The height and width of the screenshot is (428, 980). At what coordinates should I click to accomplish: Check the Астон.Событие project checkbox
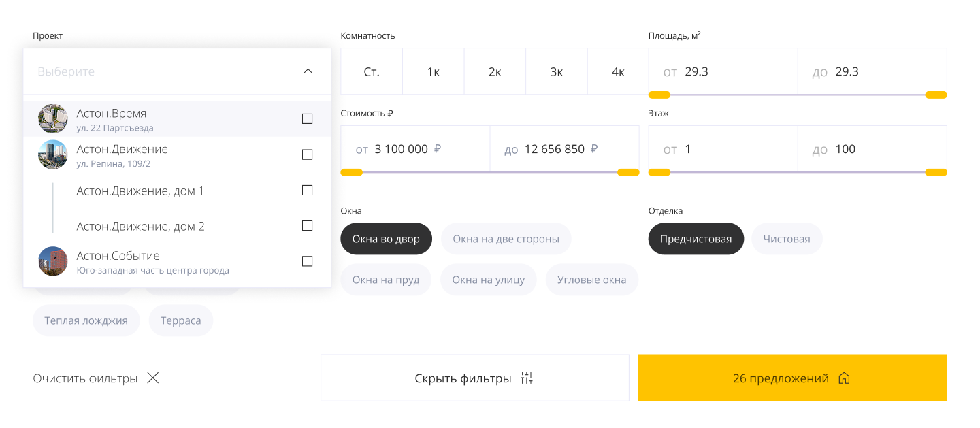[307, 261]
